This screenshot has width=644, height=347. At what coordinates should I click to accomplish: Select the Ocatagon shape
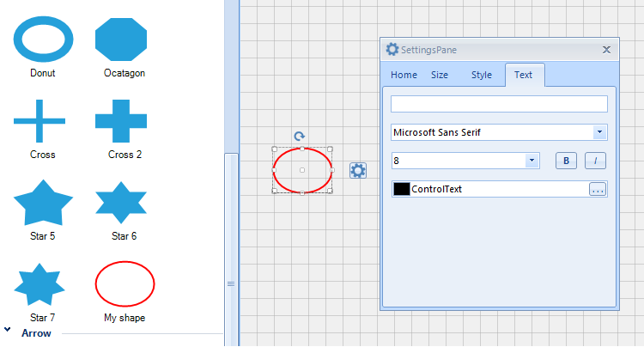[x=121, y=40]
